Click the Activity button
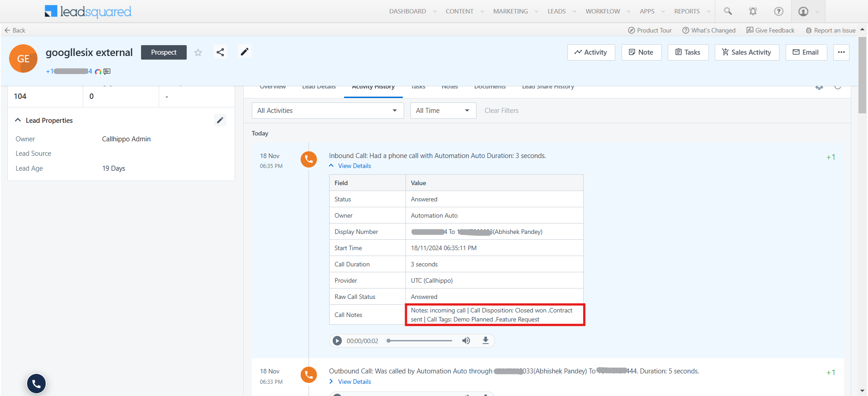The width and height of the screenshot is (868, 396). [591, 52]
